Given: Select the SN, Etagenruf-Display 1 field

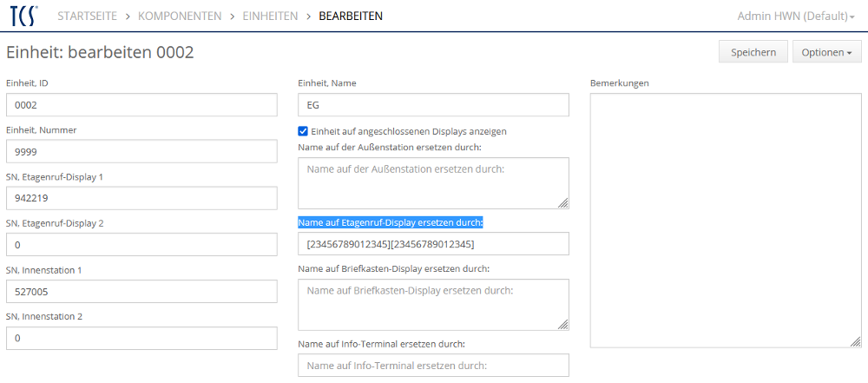Looking at the screenshot, I should pyautogui.click(x=141, y=198).
